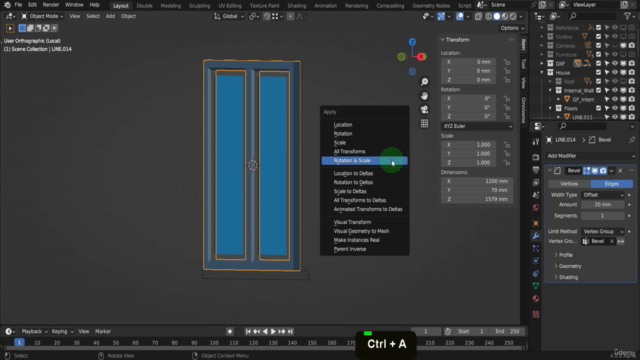Toggle camera view icon in viewport
This screenshot has width=640, height=360.
tap(424, 110)
